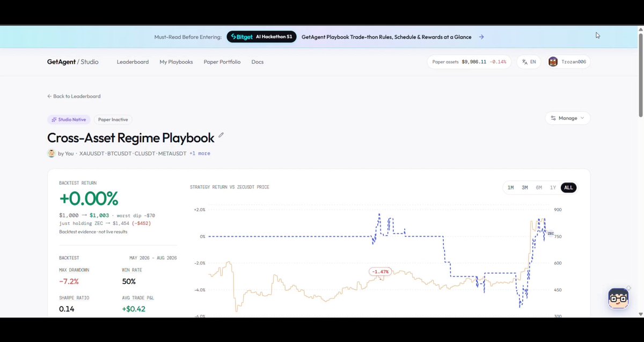Open the chatbot assistant avatar with glasses
The image size is (644, 342).
(x=618, y=298)
